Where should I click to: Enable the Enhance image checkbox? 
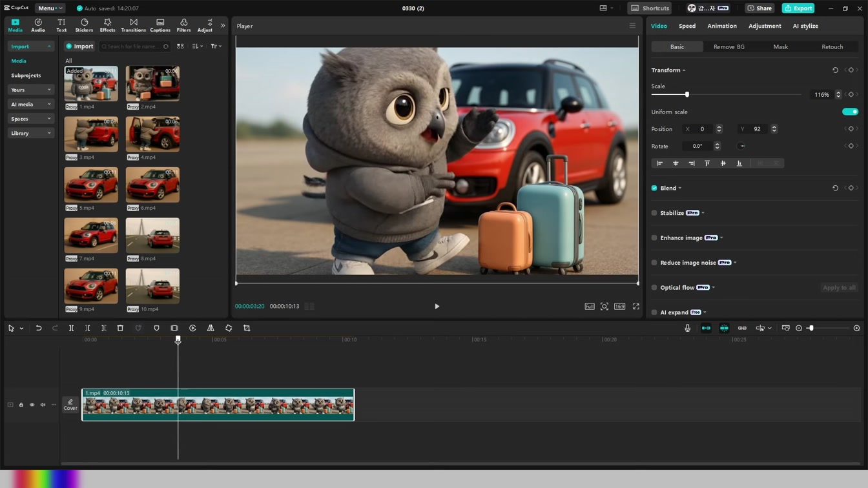pos(654,238)
